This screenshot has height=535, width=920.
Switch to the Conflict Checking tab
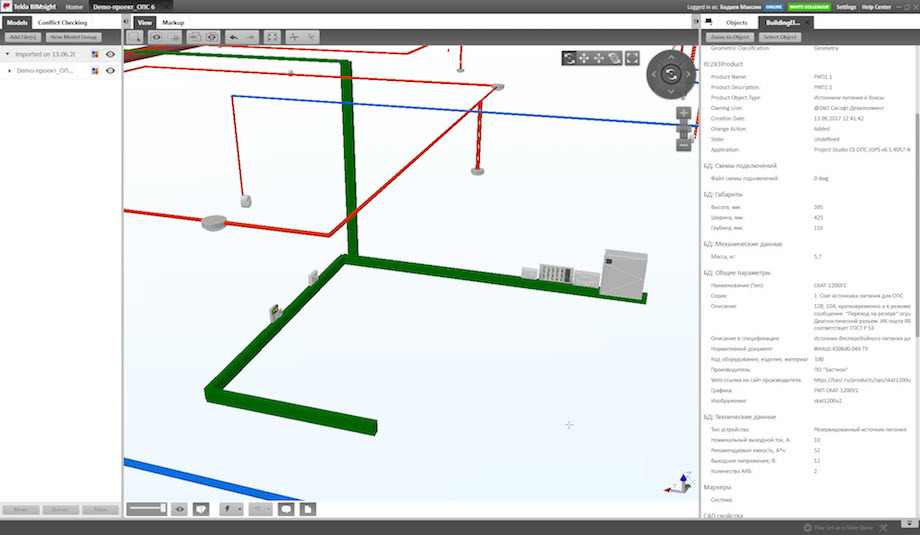click(x=62, y=21)
